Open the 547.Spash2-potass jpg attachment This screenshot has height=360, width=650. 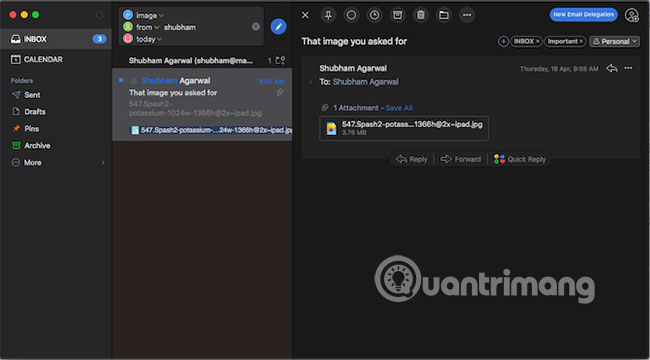(x=404, y=129)
